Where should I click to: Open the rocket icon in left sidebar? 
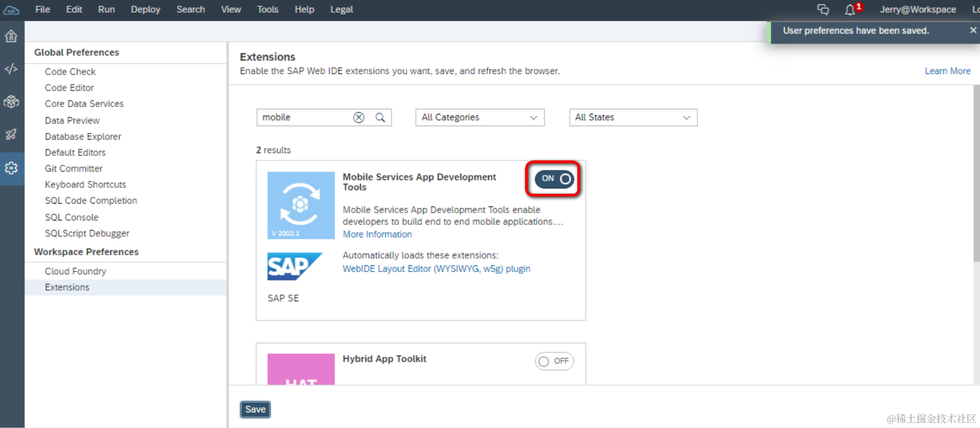tap(11, 135)
